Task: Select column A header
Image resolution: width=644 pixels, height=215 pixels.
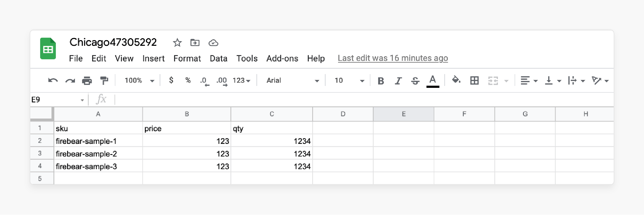Action: click(98, 114)
